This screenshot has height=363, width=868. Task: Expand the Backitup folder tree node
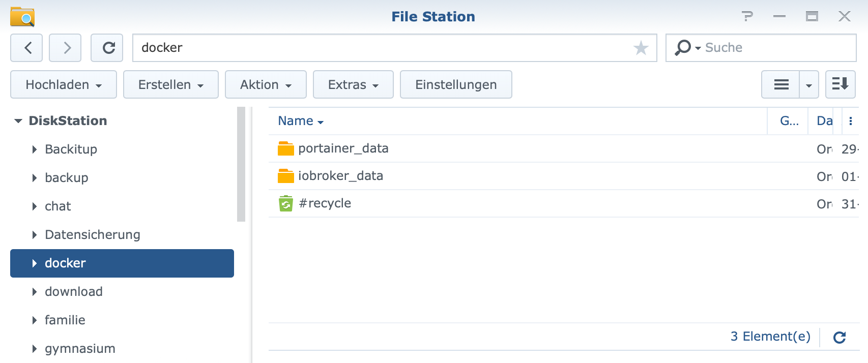[x=35, y=149]
